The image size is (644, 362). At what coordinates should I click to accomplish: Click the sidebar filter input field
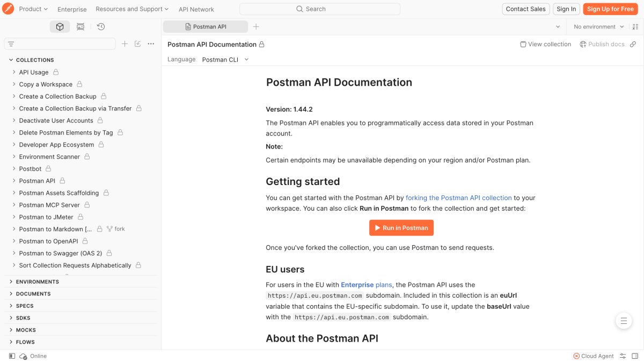[x=60, y=44]
